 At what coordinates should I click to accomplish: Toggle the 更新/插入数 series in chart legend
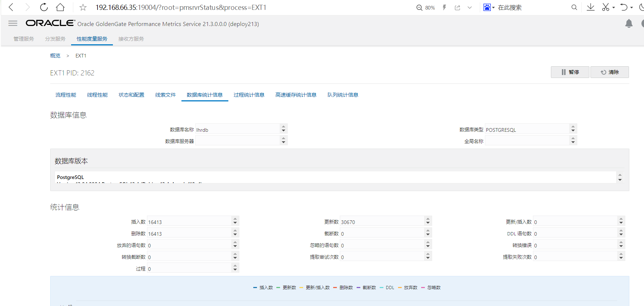coord(314,288)
